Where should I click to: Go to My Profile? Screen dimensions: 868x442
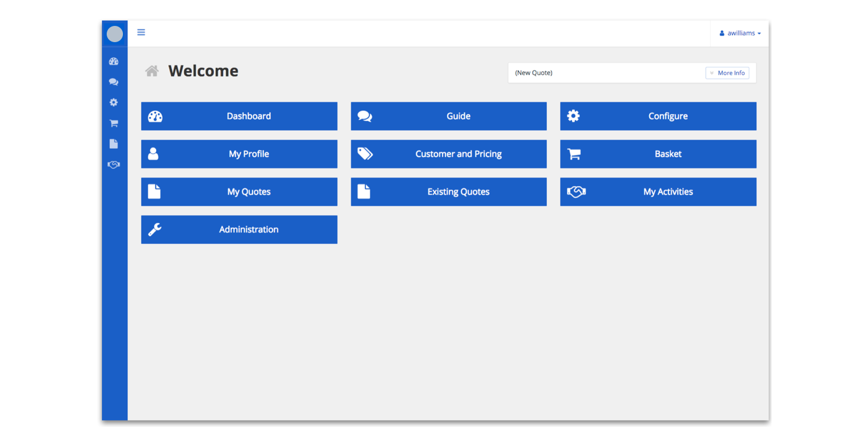239,154
